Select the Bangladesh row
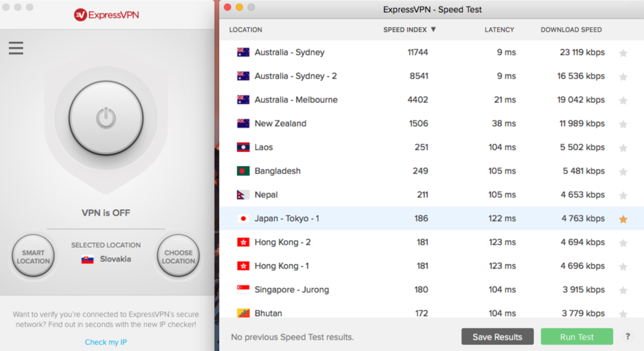The height and width of the screenshot is (351, 644). 432,171
